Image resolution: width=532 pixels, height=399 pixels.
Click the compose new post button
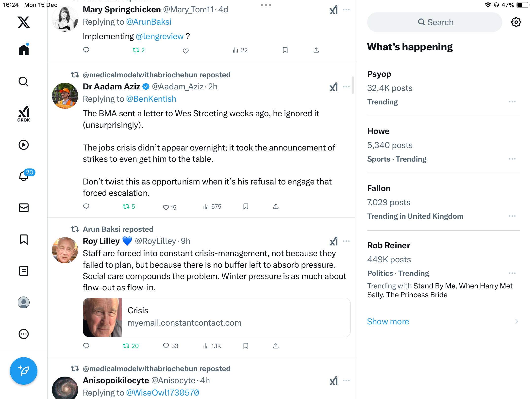24,371
